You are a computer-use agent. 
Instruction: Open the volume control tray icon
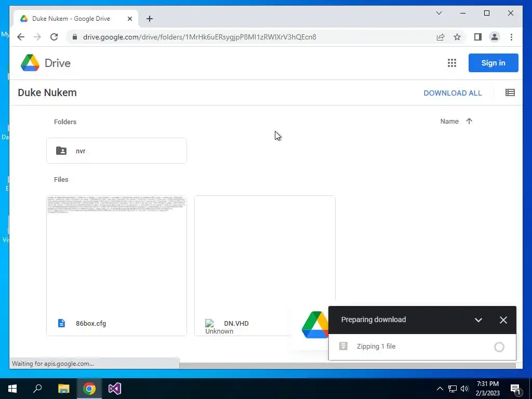(x=464, y=389)
